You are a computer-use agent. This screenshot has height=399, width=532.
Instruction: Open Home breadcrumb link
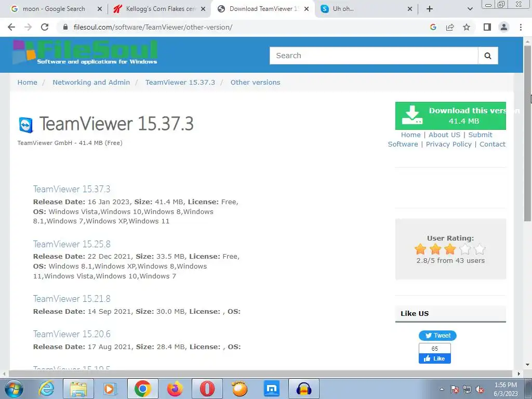pos(27,83)
